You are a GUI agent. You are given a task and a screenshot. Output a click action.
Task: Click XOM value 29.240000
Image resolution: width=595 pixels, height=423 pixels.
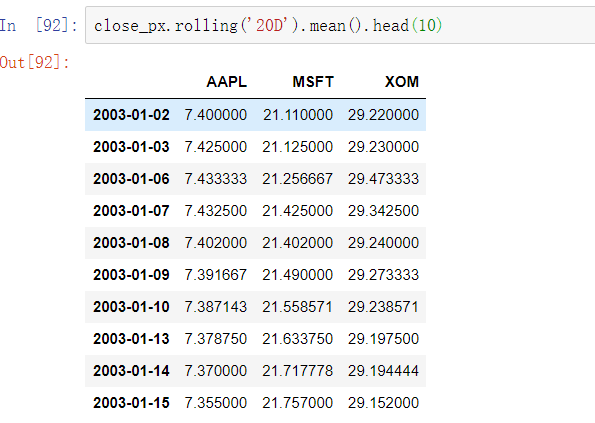click(x=383, y=243)
